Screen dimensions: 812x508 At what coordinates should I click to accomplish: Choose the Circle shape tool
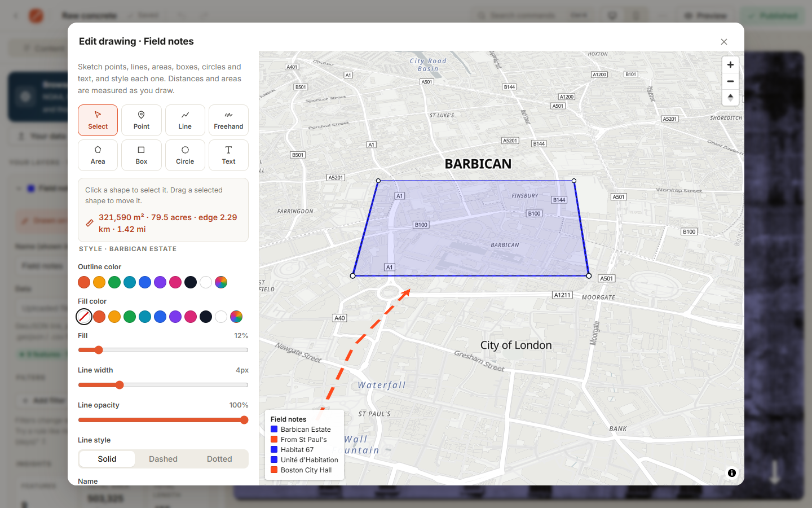click(185, 155)
